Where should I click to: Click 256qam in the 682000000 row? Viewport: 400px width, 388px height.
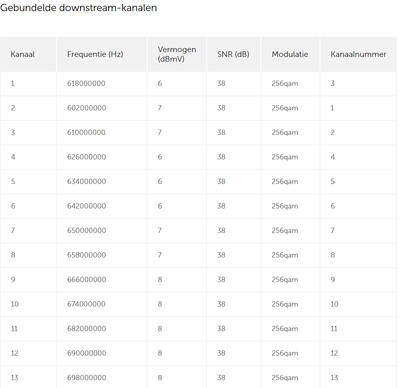[x=285, y=328]
